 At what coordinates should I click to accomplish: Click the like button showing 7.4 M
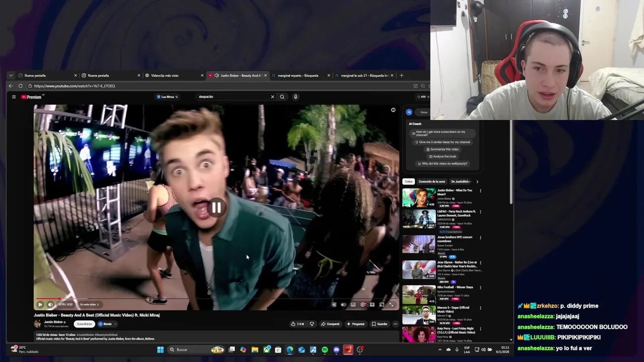click(x=297, y=324)
